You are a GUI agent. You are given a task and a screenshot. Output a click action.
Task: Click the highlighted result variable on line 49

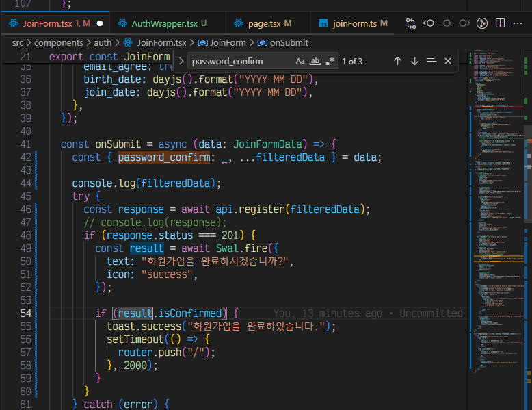pyautogui.click(x=146, y=248)
